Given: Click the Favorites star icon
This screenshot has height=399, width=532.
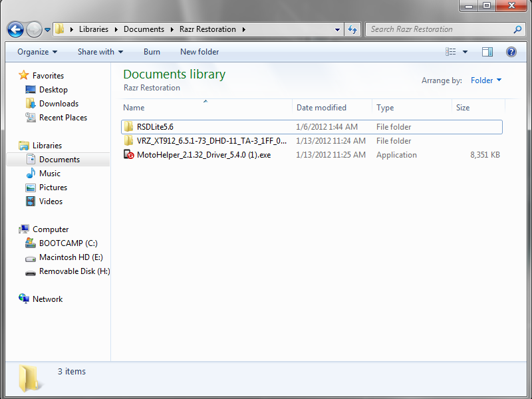Looking at the screenshot, I should click(x=24, y=75).
